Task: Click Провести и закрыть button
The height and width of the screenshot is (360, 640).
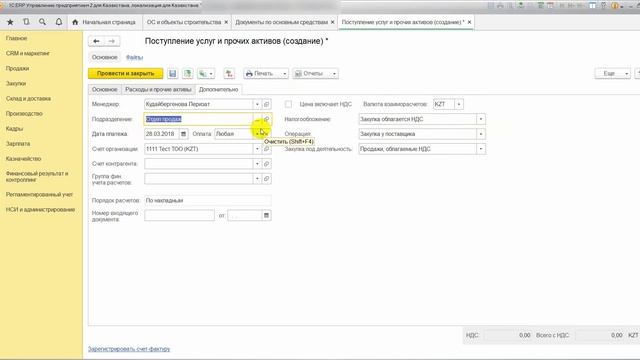Action: 125,73
